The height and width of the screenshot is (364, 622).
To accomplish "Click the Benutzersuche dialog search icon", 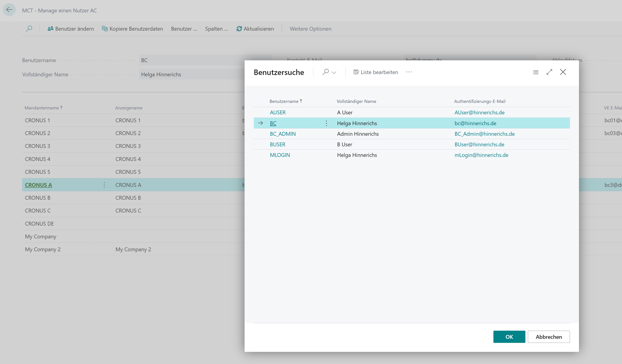I will tap(326, 72).
